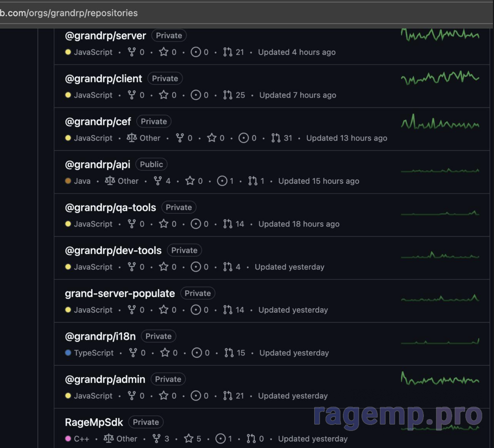The height and width of the screenshot is (448, 494).
Task: Click the "Updated 7 hours ago" text
Action: [298, 95]
